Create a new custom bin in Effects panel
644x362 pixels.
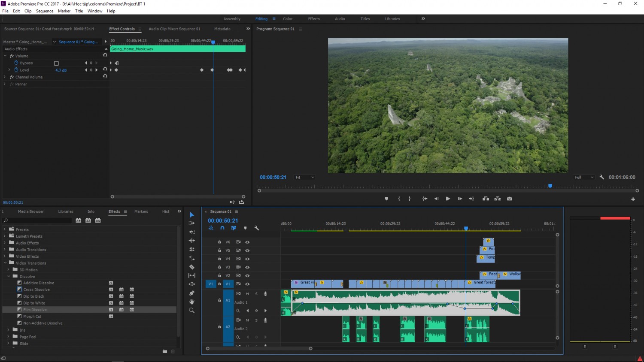point(165,351)
